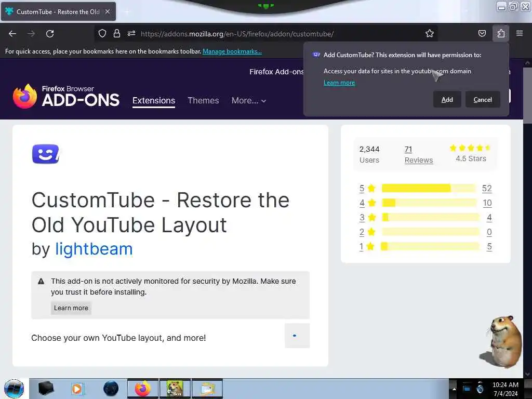
Task: Open the Firefox hamburger menu
Action: [x=520, y=33]
